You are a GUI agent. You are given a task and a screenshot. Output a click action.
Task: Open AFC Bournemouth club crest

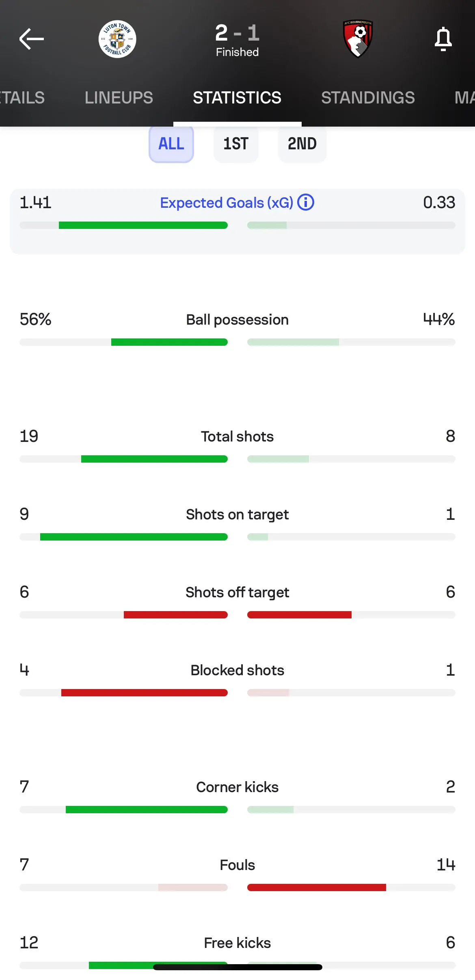coord(358,39)
